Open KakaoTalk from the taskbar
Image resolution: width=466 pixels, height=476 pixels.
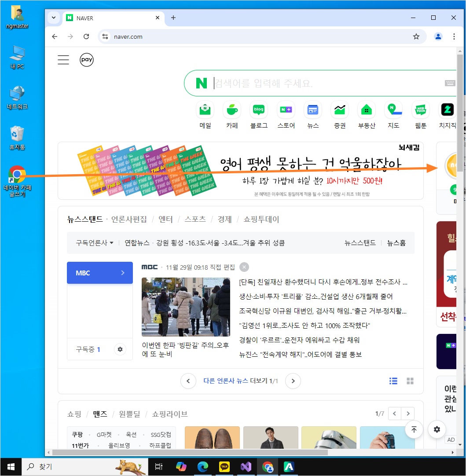click(x=224, y=467)
